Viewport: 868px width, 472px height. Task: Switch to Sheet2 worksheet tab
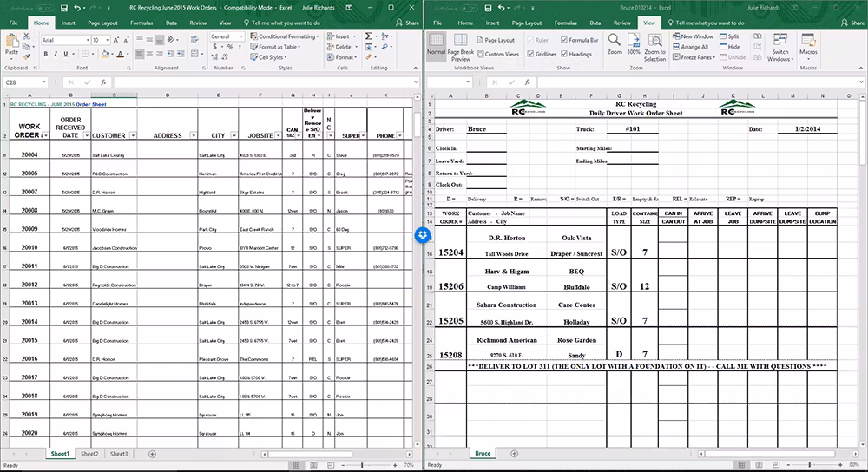pos(89,454)
